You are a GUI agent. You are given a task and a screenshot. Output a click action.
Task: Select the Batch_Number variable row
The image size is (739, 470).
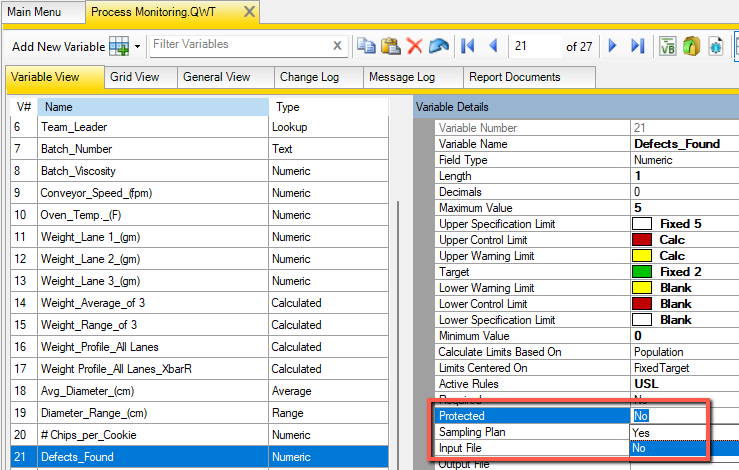(199, 149)
